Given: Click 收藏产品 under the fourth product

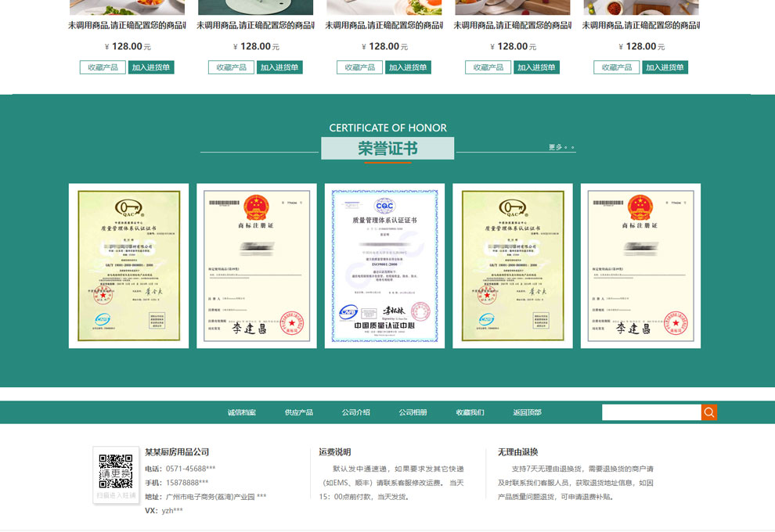Looking at the screenshot, I should (488, 67).
